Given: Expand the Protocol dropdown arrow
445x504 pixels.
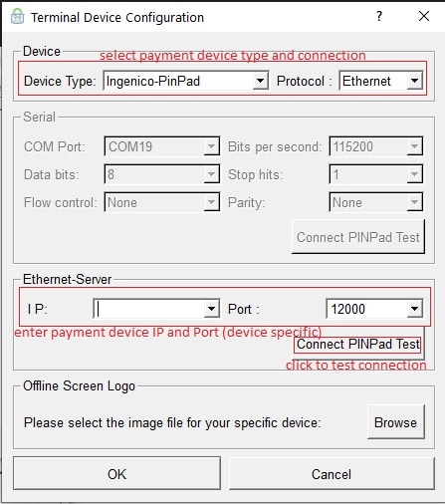Looking at the screenshot, I should [x=414, y=81].
